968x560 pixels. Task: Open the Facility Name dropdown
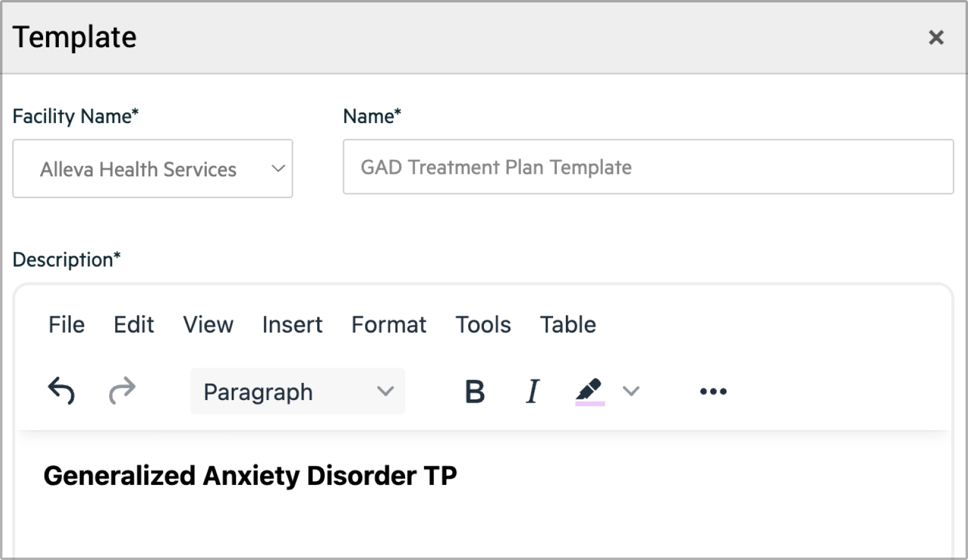(x=152, y=168)
